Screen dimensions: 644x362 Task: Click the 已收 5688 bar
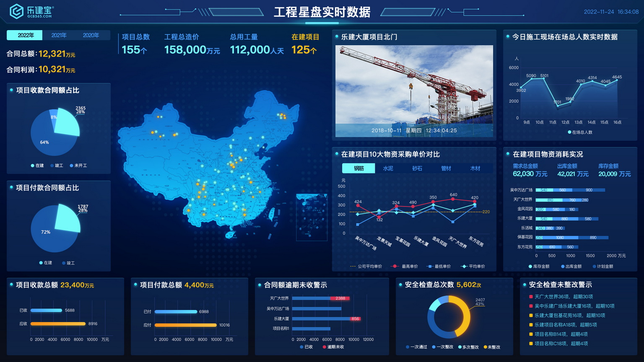point(46,310)
